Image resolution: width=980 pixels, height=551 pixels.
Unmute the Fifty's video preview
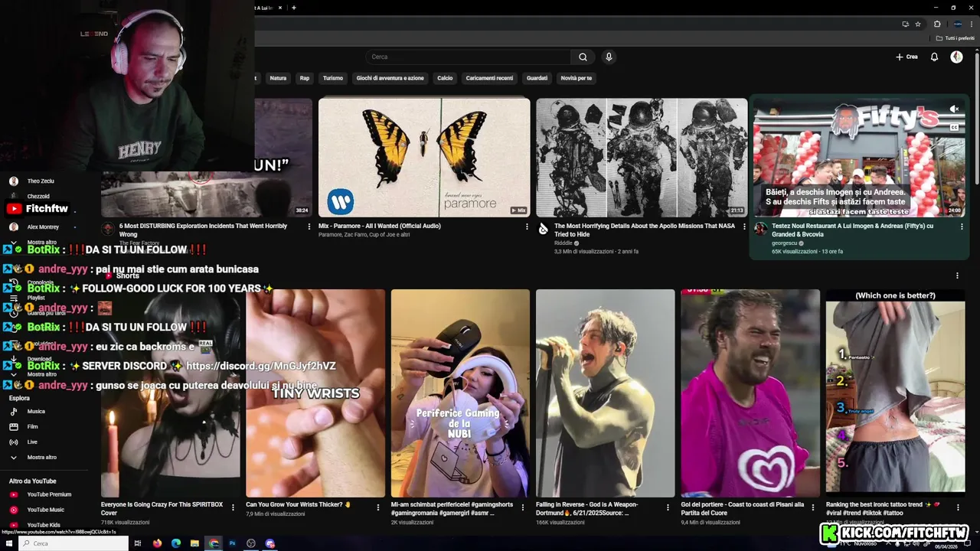(954, 109)
